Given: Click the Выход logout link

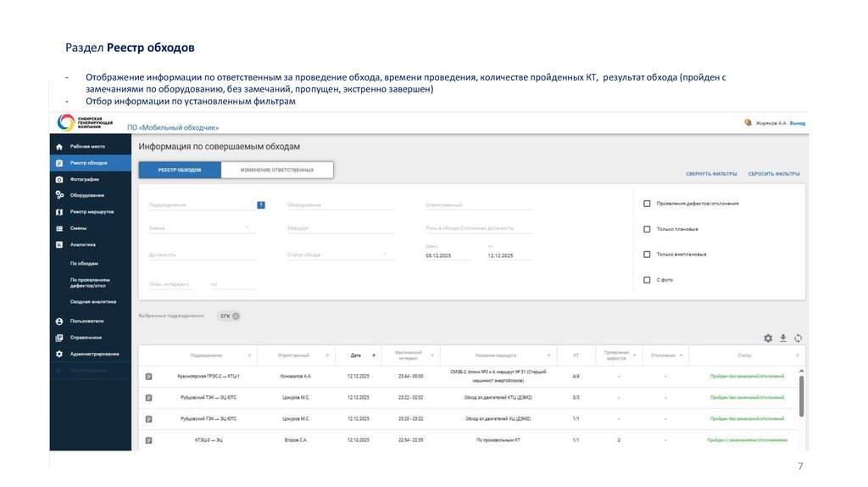Looking at the screenshot, I should 798,123.
